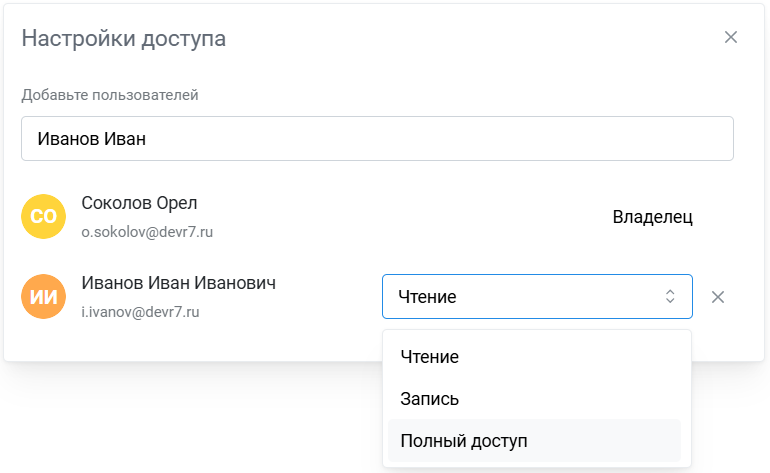Click the Добавьте пользователей field label
The height and width of the screenshot is (473, 770).
109,96
